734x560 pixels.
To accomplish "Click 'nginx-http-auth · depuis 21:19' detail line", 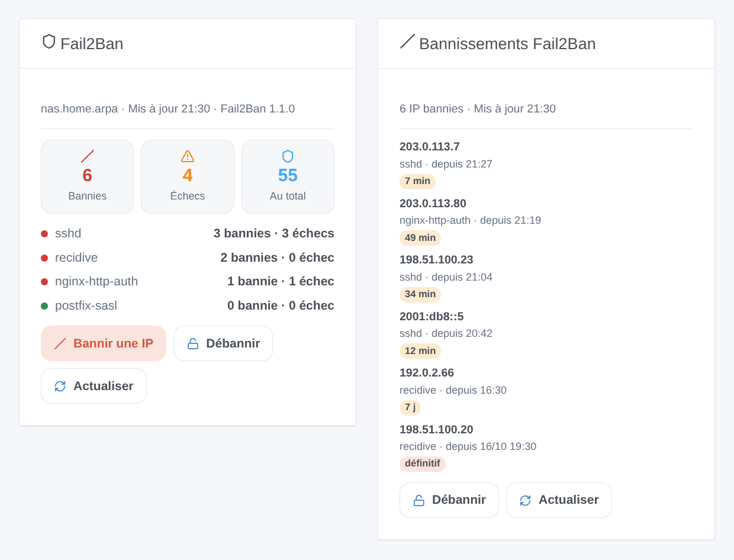I will (x=470, y=220).
